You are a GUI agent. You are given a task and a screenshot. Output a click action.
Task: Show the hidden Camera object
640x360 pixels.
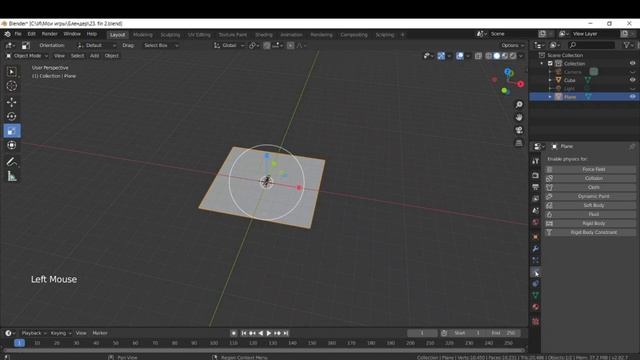click(632, 72)
